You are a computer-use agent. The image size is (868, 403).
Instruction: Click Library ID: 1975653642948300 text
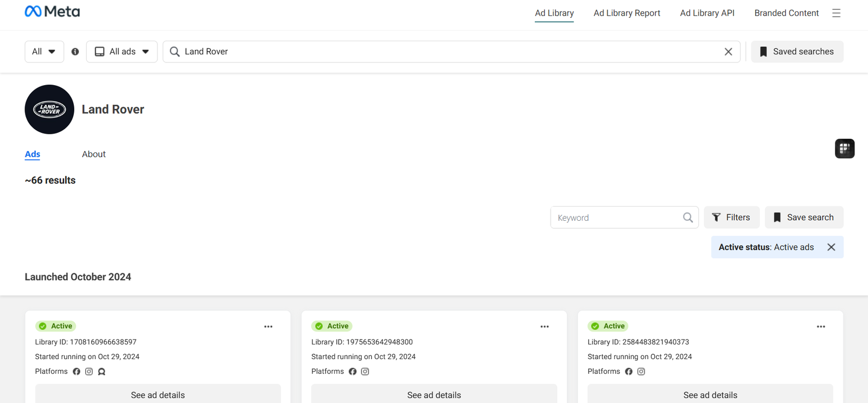[x=362, y=342]
